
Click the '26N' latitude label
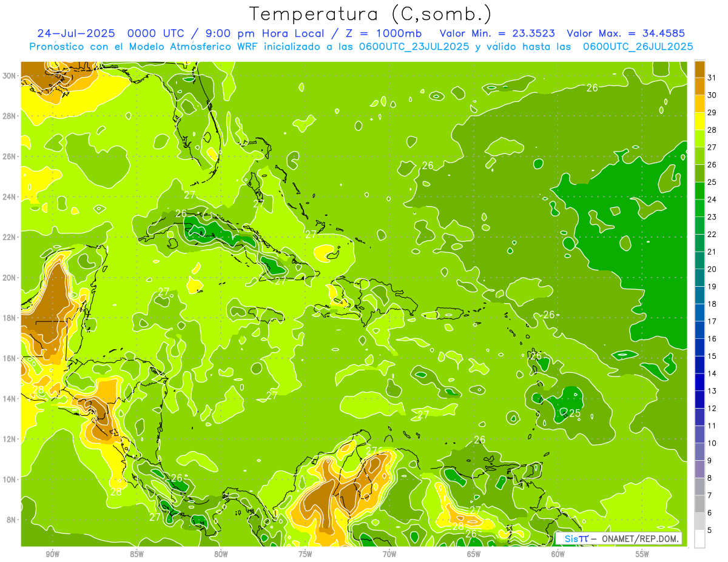(x=9, y=156)
